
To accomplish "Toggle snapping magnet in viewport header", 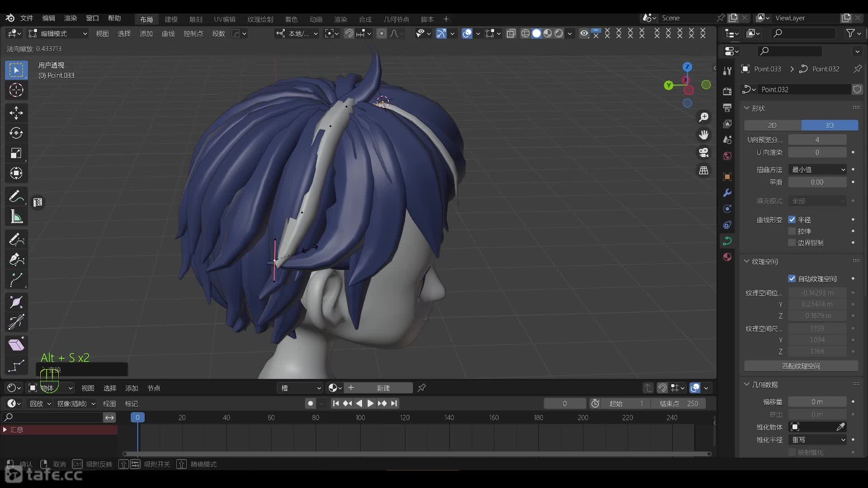I will pyautogui.click(x=349, y=33).
